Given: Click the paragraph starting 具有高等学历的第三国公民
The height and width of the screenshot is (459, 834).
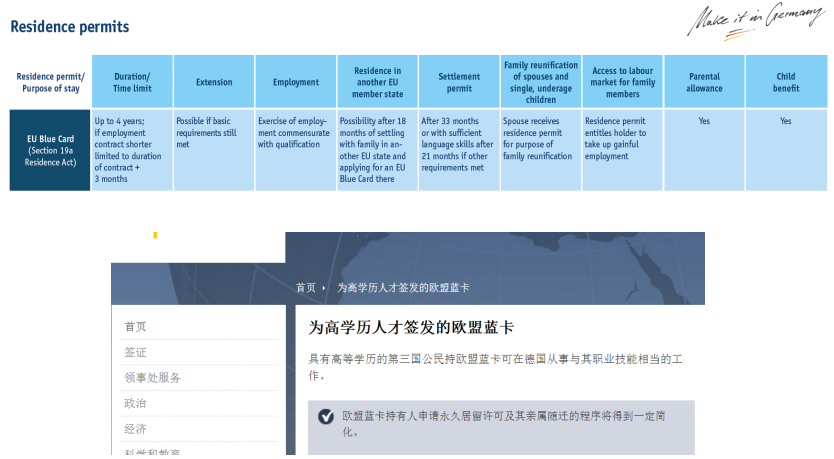Looking at the screenshot, I should 496,367.
